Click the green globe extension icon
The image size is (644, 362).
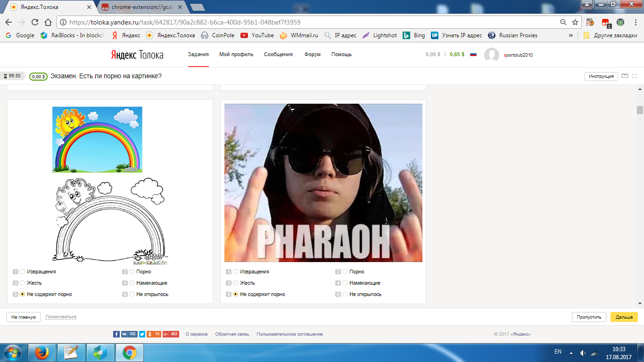point(620,22)
